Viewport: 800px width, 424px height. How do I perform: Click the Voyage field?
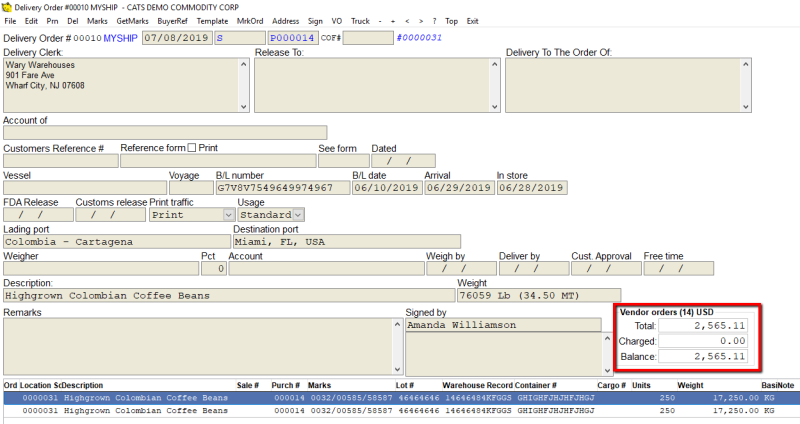point(191,188)
